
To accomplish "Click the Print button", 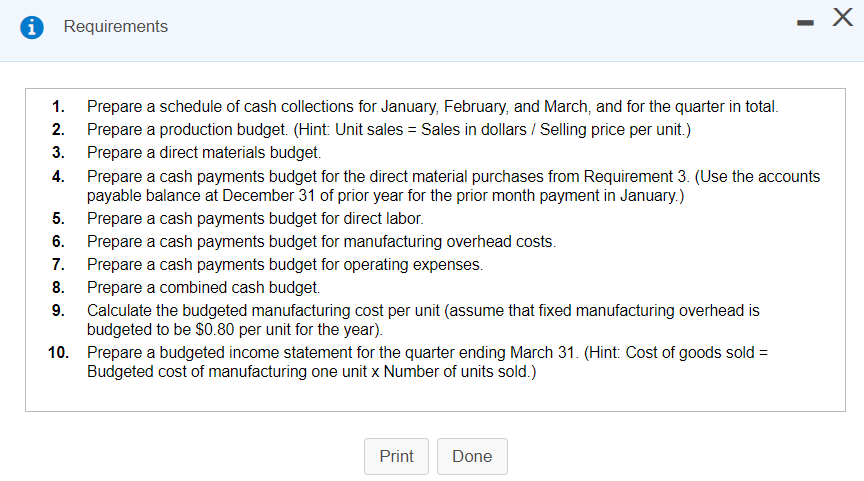I will pos(396,456).
